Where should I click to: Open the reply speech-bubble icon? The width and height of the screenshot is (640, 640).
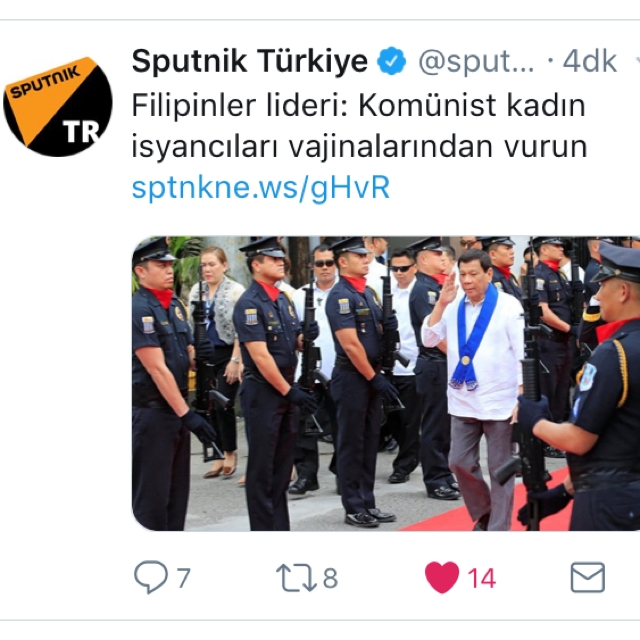[x=151, y=577]
